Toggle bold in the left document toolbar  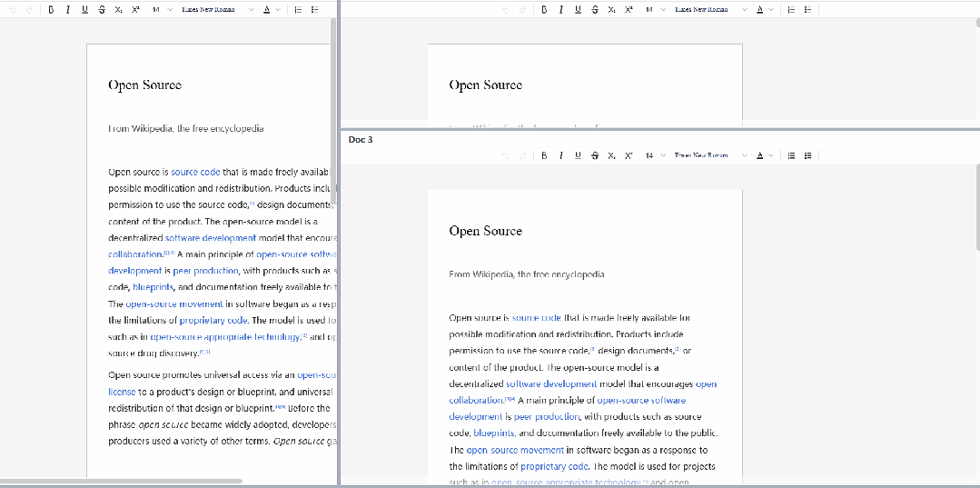(x=51, y=9)
